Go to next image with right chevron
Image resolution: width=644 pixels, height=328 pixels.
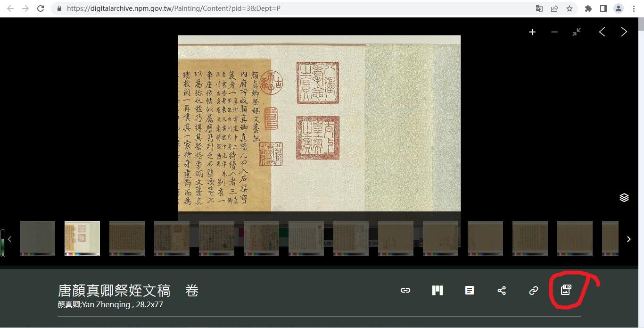click(x=624, y=32)
